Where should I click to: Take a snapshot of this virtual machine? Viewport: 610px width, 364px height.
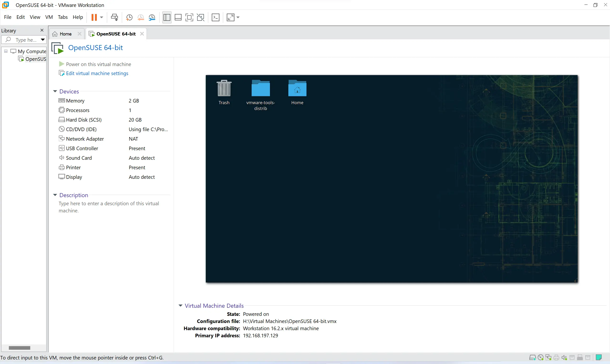pos(129,17)
